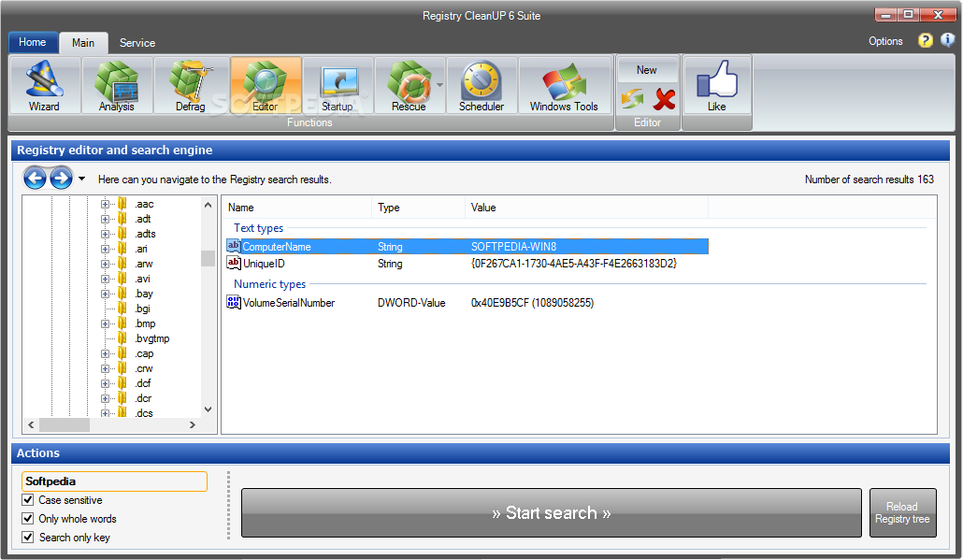The width and height of the screenshot is (963, 560).
Task: Click the .aac folder icon
Action: coord(122,204)
